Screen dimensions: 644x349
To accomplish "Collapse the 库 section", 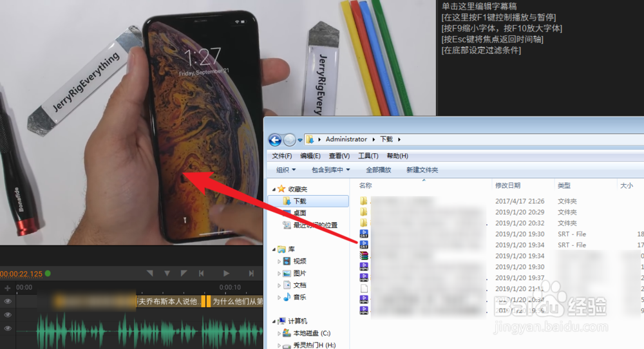I will 274,250.
